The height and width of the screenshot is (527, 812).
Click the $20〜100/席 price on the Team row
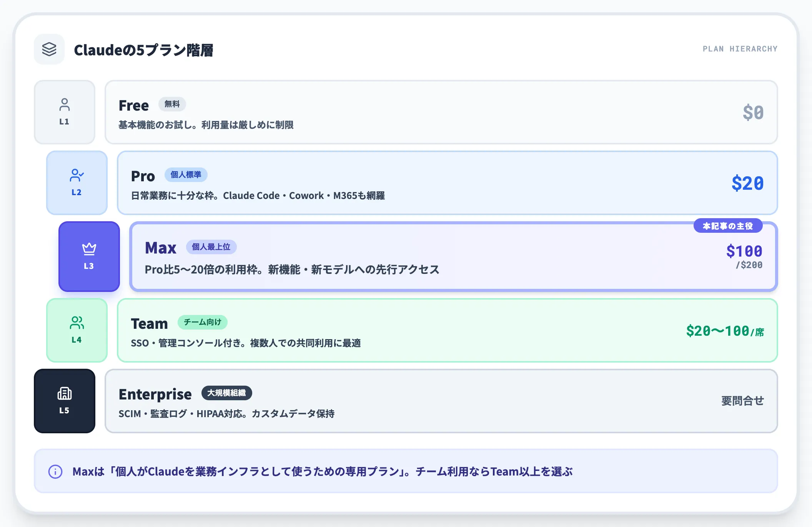[x=725, y=331]
